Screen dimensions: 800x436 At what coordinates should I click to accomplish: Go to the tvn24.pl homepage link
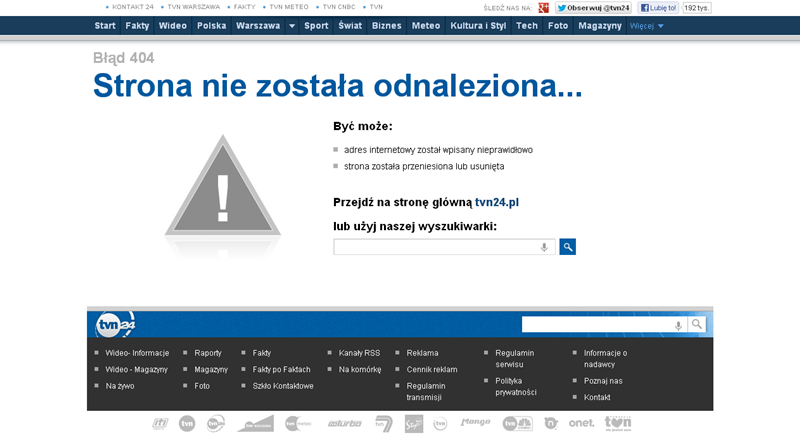pos(496,202)
